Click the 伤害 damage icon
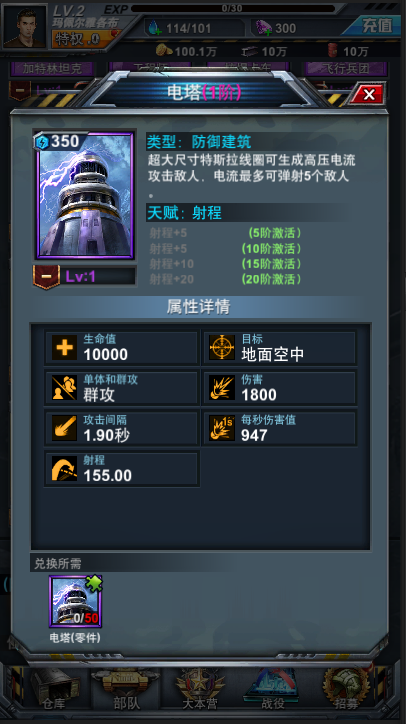The image size is (406, 724). click(x=222, y=388)
